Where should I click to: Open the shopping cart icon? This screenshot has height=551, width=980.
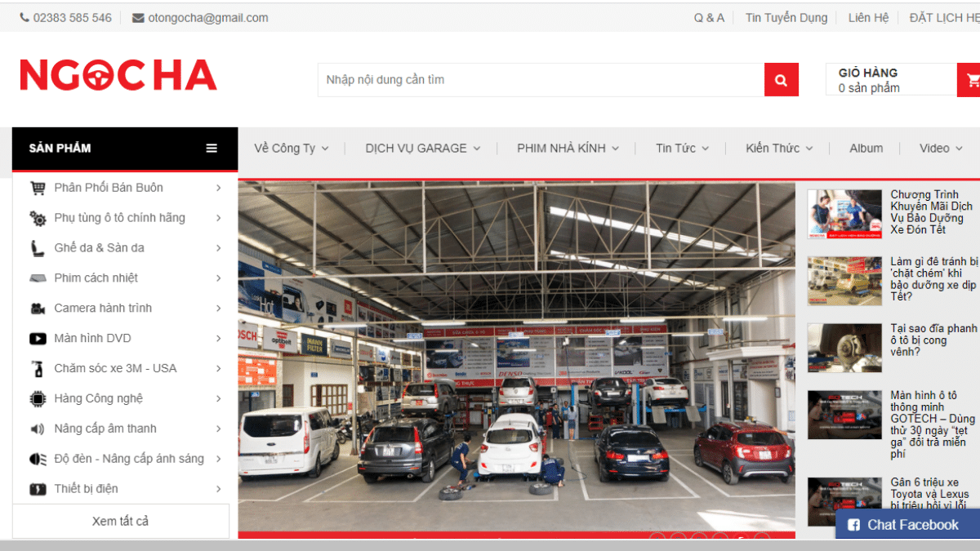point(971,80)
